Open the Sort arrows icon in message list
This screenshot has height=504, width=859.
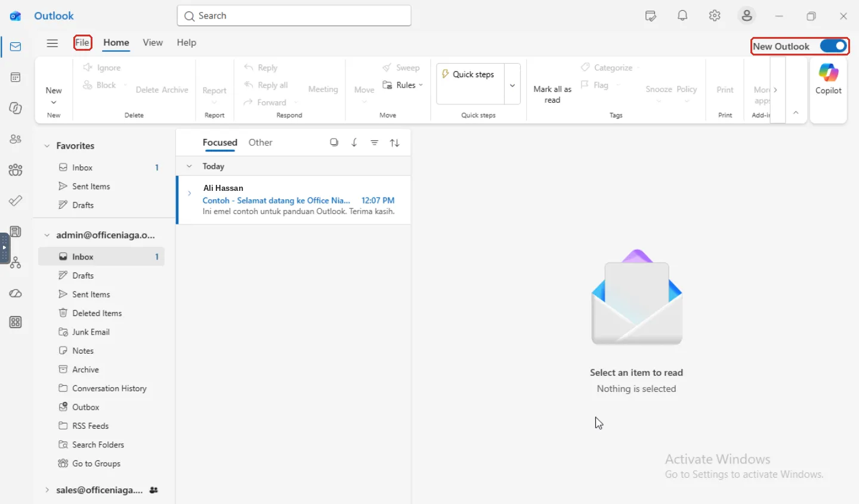coord(395,143)
